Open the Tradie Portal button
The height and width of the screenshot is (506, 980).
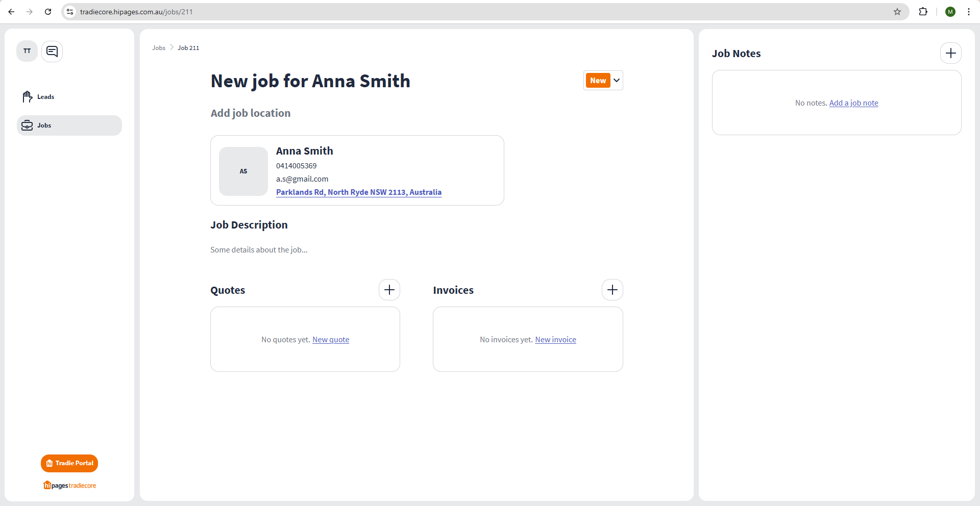[x=69, y=463]
